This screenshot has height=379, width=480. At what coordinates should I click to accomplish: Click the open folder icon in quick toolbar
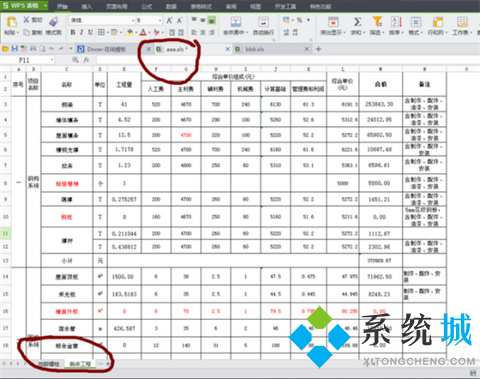point(5,49)
